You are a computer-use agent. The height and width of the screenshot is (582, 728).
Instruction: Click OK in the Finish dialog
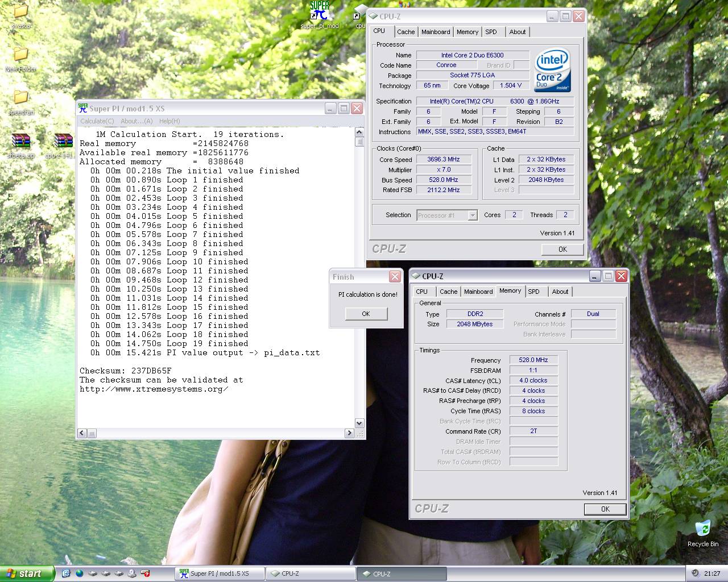[x=366, y=314]
